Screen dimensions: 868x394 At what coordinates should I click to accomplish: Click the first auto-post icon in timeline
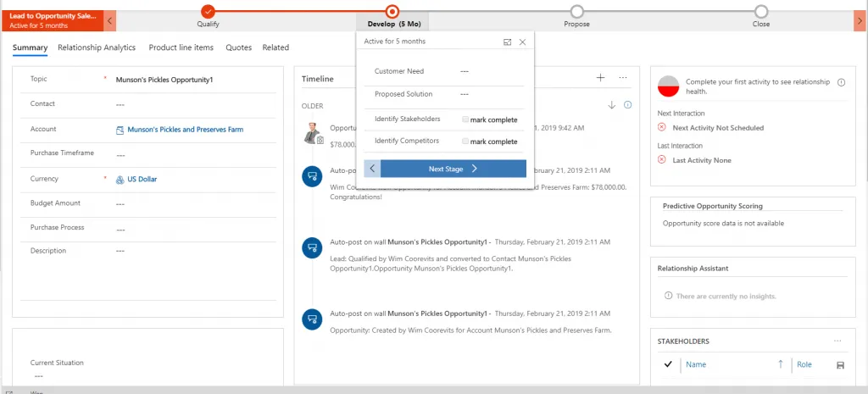tap(312, 176)
